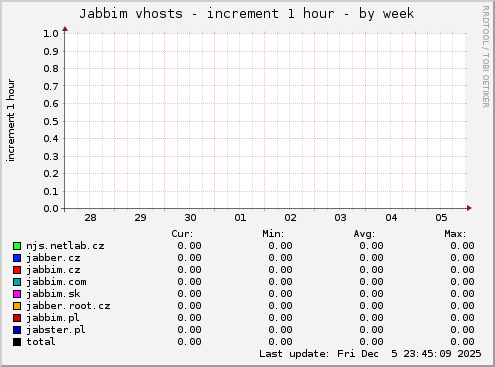Click the 0.5 y-axis tick label
The height and width of the screenshot is (367, 495).
pos(51,121)
